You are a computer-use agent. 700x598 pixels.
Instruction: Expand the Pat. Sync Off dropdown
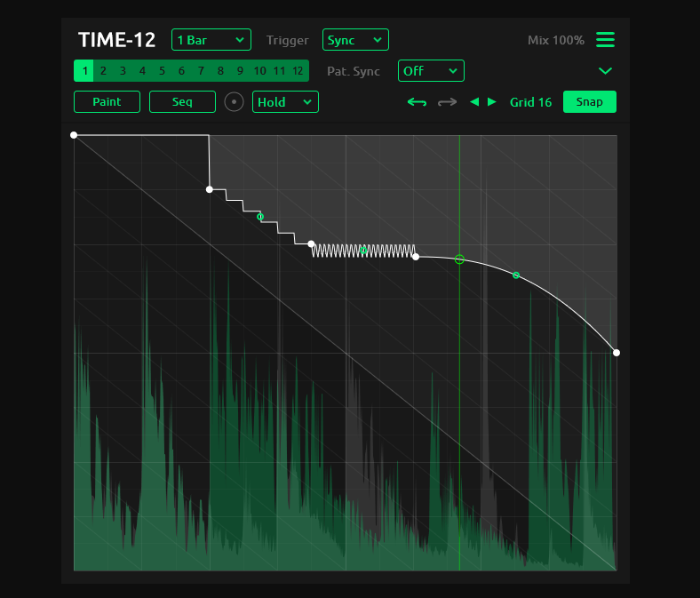[x=431, y=71]
